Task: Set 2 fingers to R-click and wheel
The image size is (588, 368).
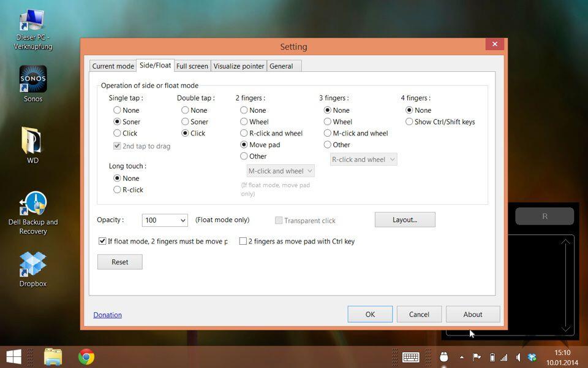Action: [271, 133]
